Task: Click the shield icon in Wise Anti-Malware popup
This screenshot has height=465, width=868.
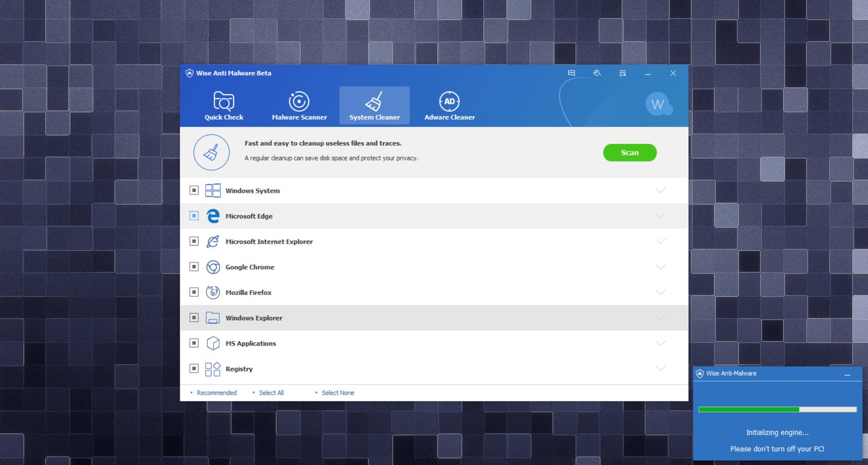Action: 699,374
